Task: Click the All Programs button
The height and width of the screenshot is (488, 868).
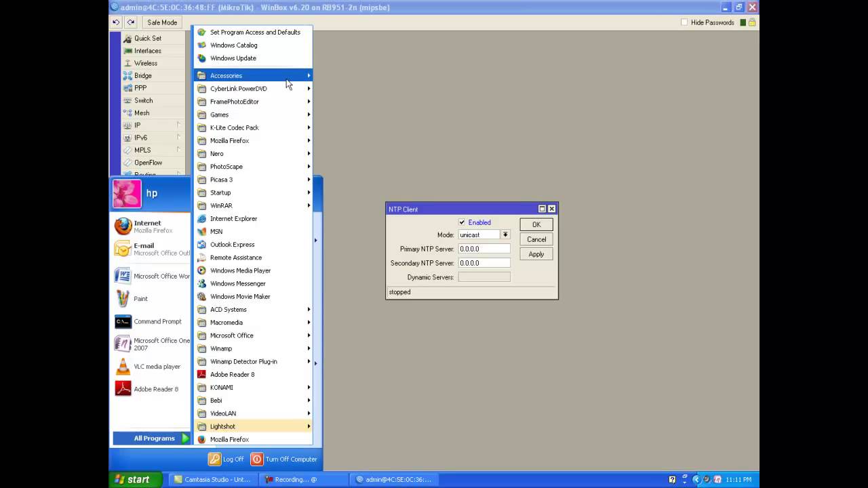Action: coord(151,439)
